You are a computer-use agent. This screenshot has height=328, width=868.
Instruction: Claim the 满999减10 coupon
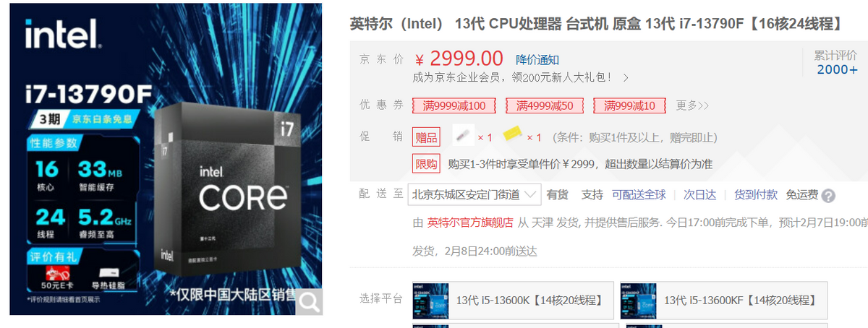629,105
